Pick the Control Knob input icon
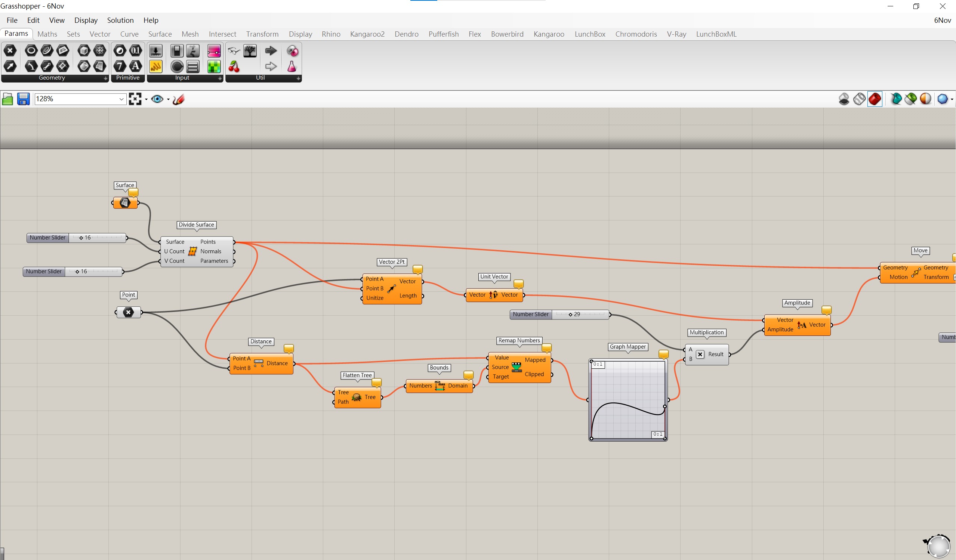Image resolution: width=956 pixels, height=560 pixels. (x=177, y=66)
